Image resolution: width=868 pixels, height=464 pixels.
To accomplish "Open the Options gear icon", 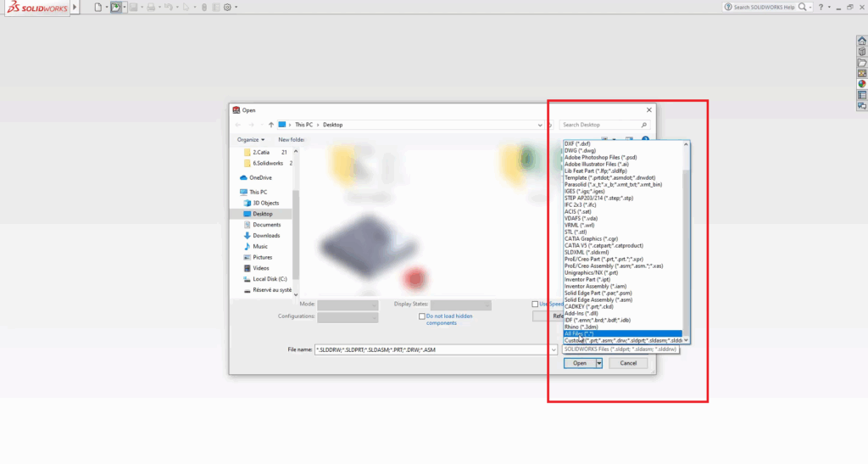I will tap(226, 7).
